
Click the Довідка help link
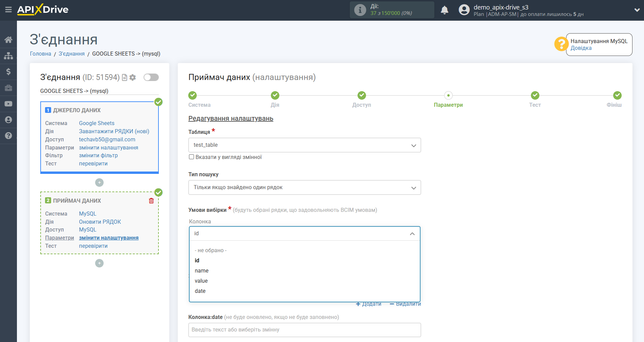tap(581, 48)
